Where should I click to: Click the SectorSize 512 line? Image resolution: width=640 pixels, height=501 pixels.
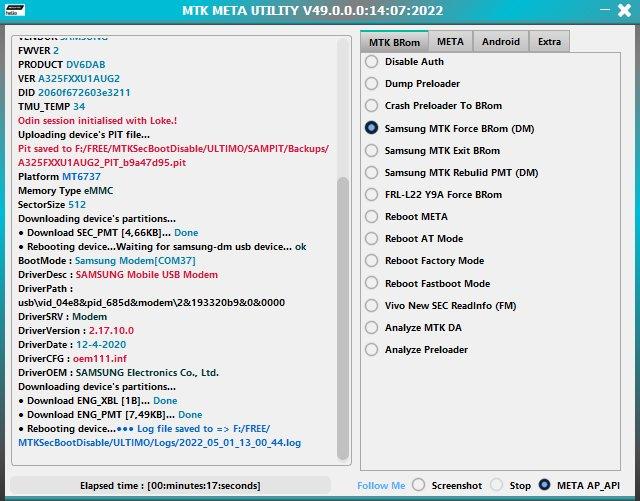(x=52, y=205)
